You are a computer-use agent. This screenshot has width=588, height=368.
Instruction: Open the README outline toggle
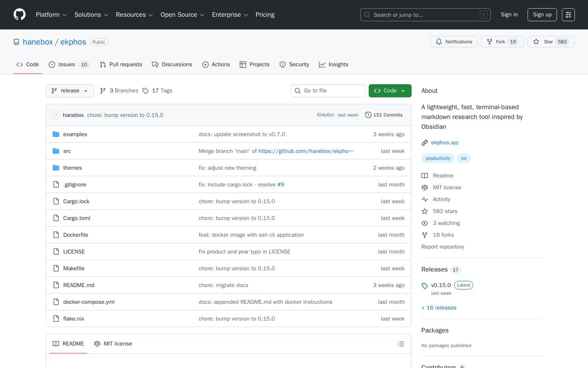pyautogui.click(x=401, y=344)
